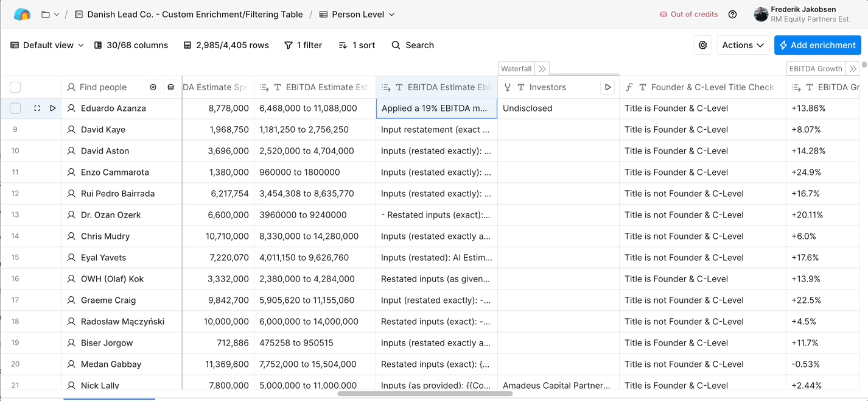Select the '6,468,000 to 11,088,000' cell
The image size is (868, 401).
(x=315, y=108)
